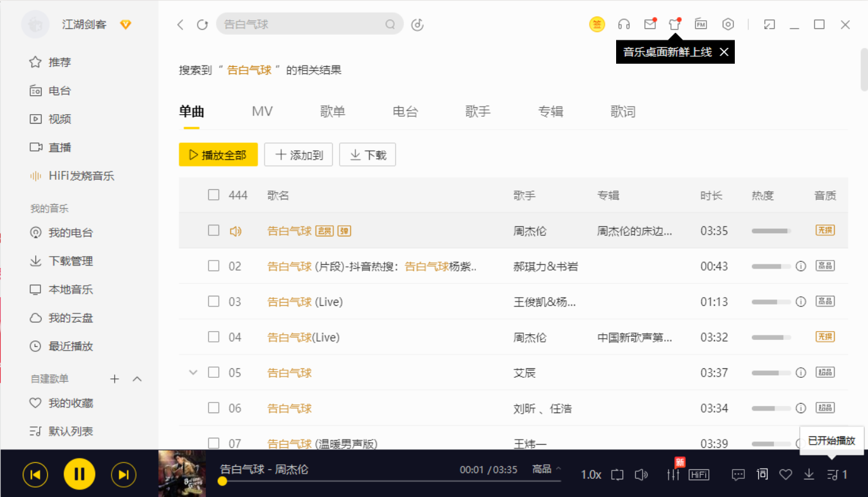Play the previous track
The image size is (868, 497).
click(35, 474)
